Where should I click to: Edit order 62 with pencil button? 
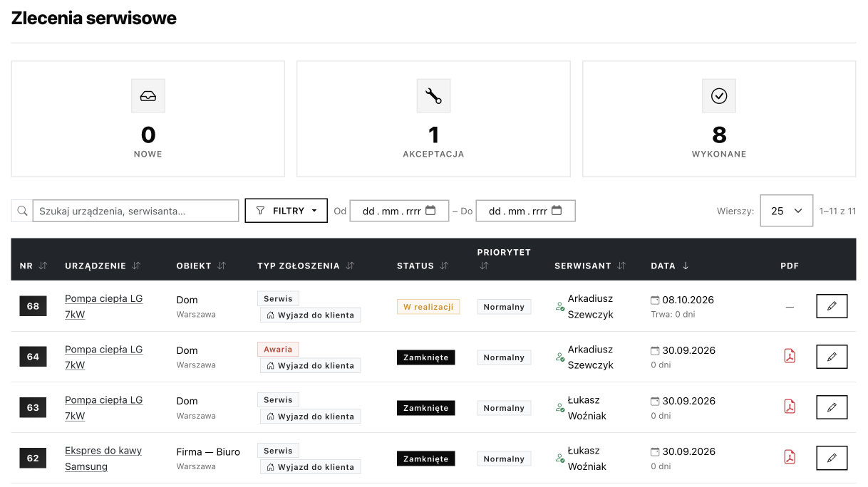[832, 458]
